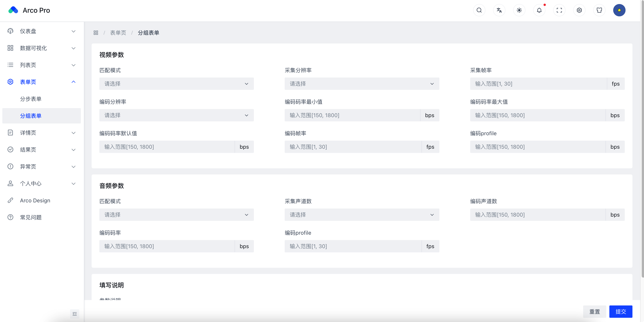Toggle dark mode with the sun icon
Viewport: 644px width, 322px height.
click(x=519, y=10)
